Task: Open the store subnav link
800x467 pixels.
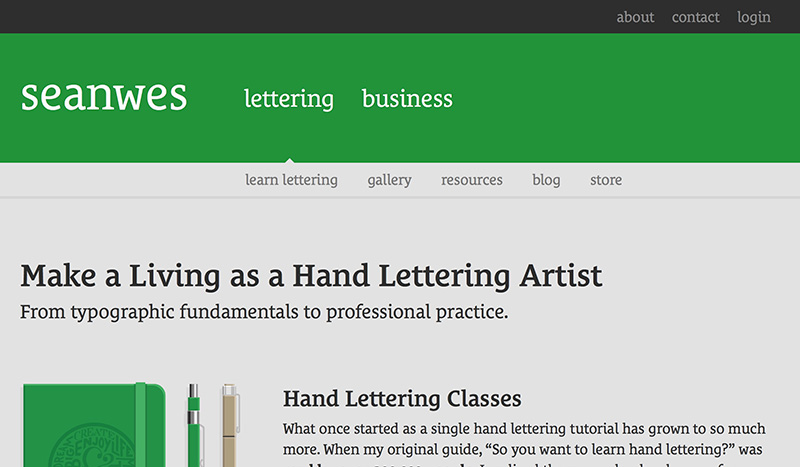Action: tap(606, 180)
